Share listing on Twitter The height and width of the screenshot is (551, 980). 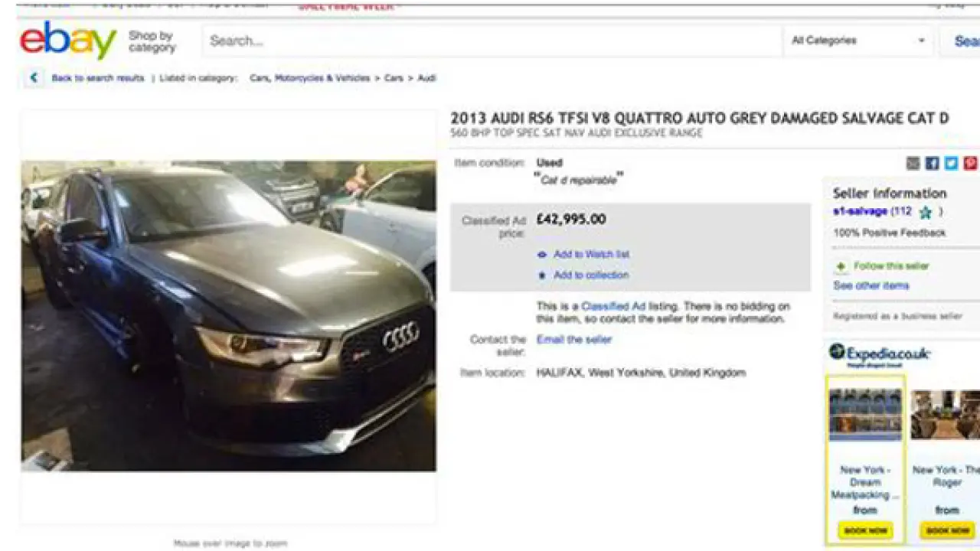coord(951,163)
